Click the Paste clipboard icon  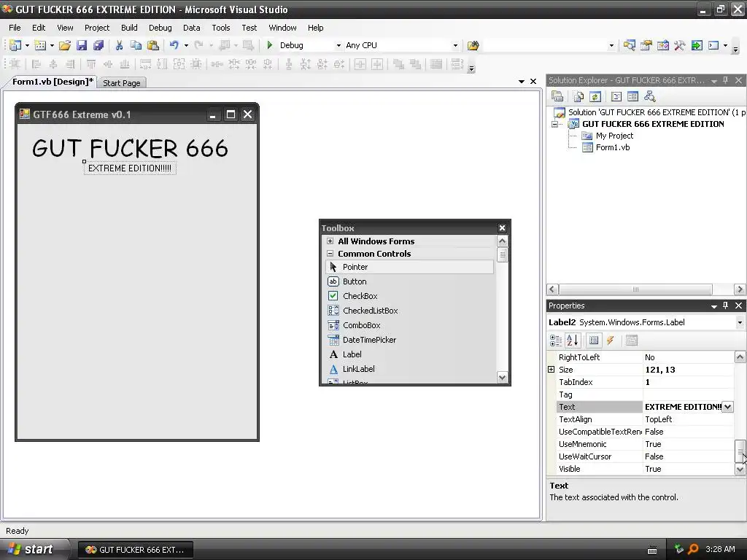[x=153, y=45]
